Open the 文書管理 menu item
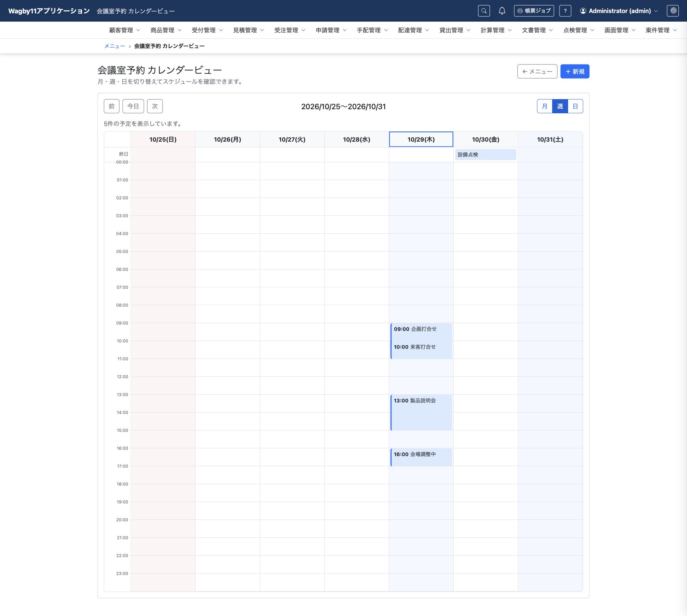 point(537,30)
